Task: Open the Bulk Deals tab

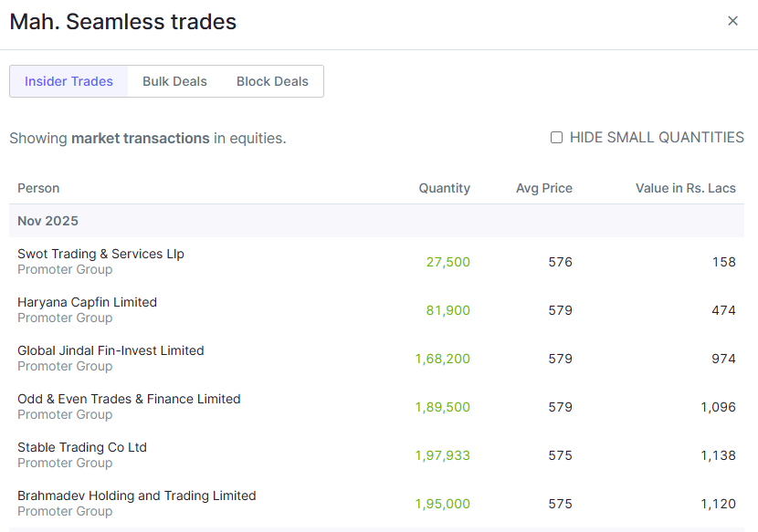Action: (174, 81)
